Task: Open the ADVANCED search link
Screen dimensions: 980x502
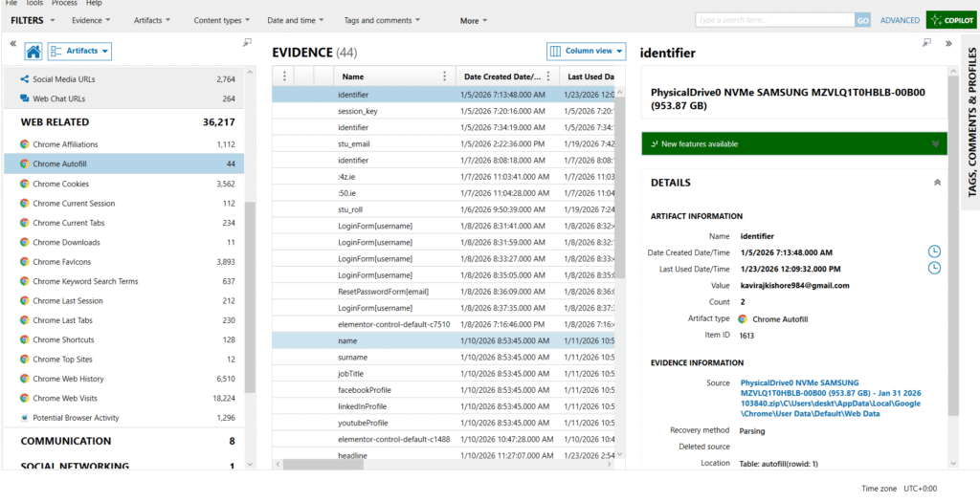Action: [x=900, y=20]
